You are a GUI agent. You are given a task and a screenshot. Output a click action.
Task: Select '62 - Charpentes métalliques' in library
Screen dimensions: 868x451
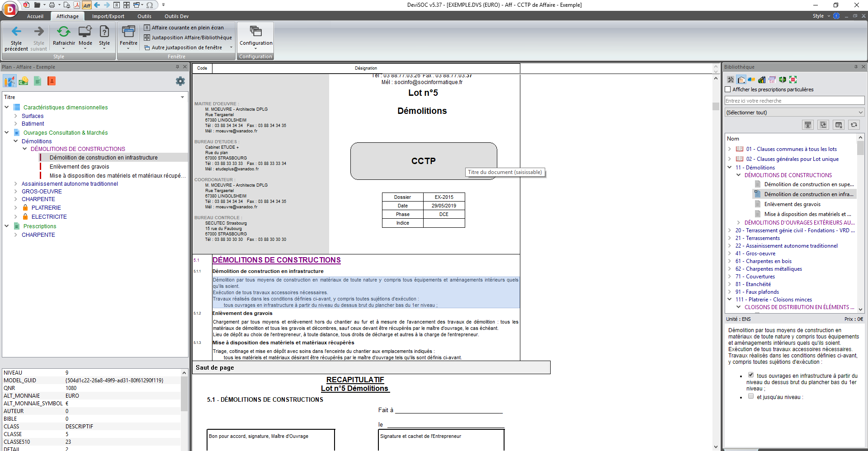coord(769,268)
